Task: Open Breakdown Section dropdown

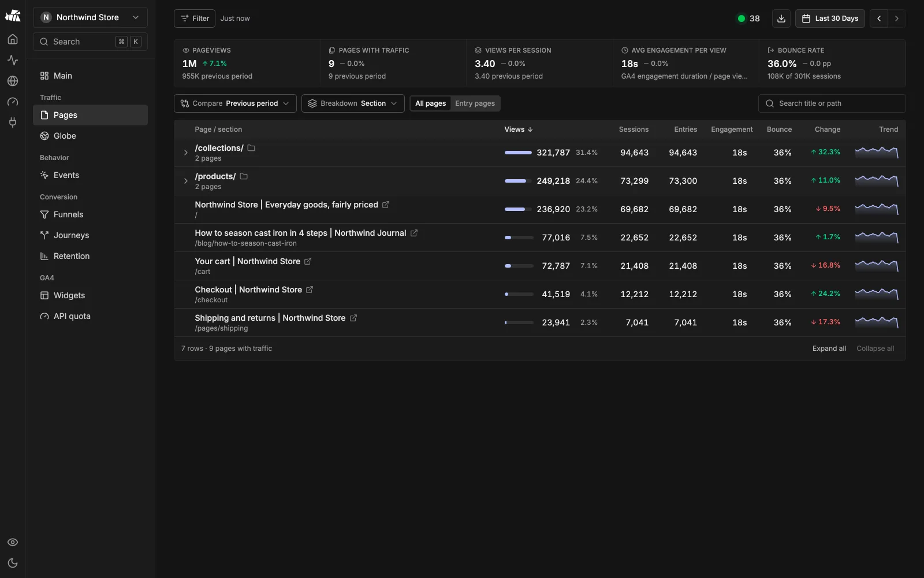Action: pyautogui.click(x=353, y=103)
